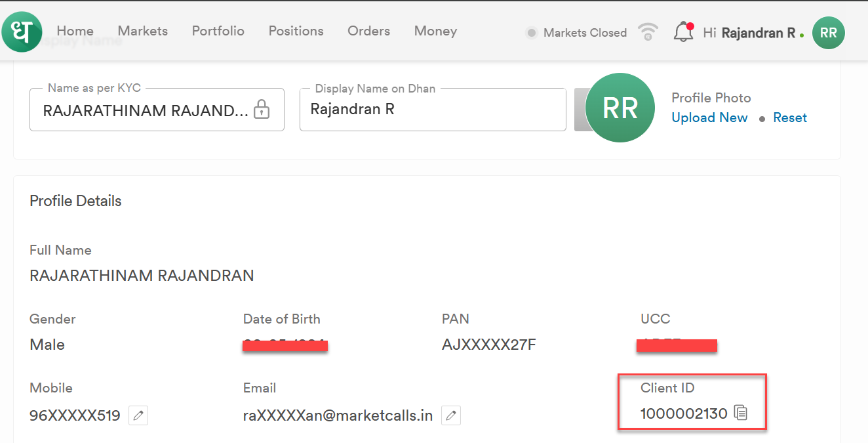The height and width of the screenshot is (443, 868).
Task: Open the Money section
Action: click(436, 31)
